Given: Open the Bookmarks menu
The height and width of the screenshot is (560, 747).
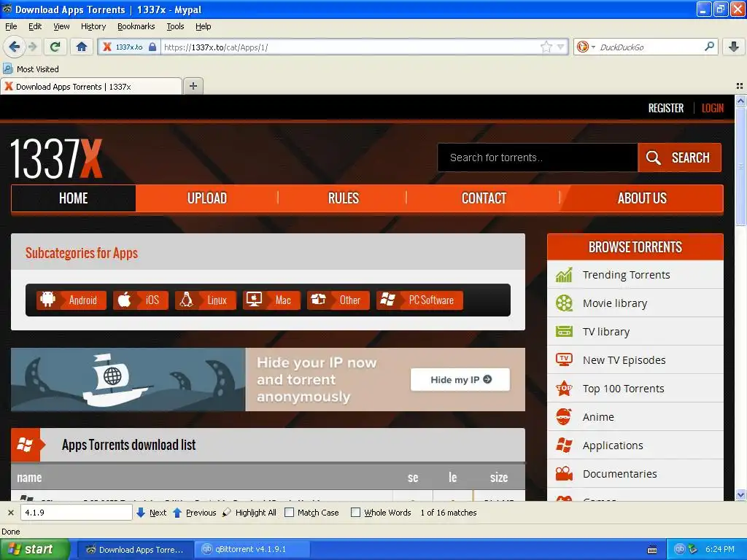Looking at the screenshot, I should [x=136, y=26].
